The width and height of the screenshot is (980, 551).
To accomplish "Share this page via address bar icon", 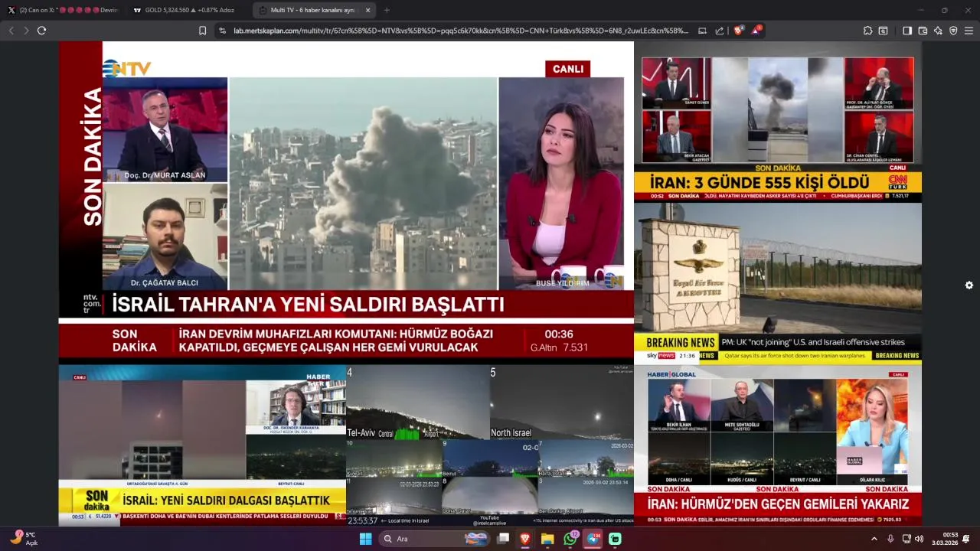I will pos(720,31).
